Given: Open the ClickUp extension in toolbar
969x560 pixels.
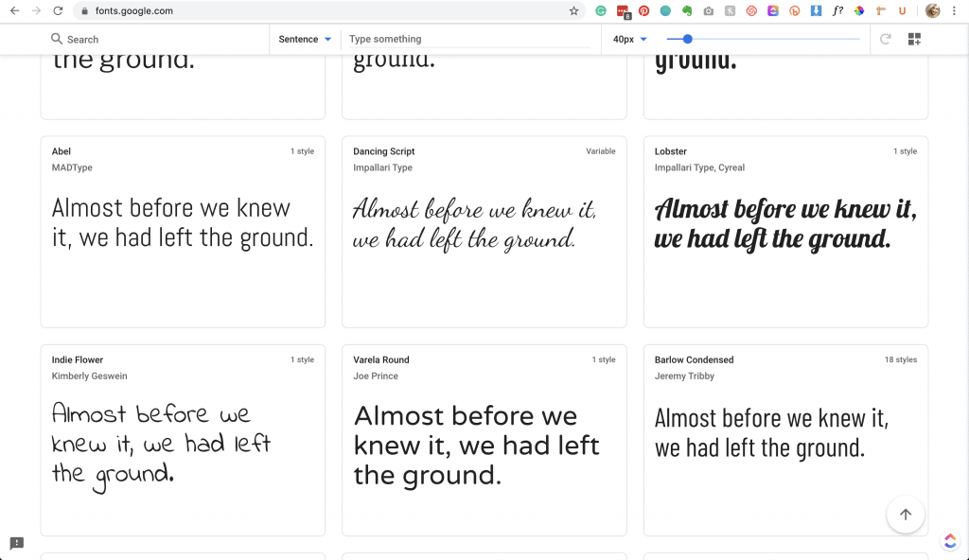Looking at the screenshot, I should [x=773, y=10].
